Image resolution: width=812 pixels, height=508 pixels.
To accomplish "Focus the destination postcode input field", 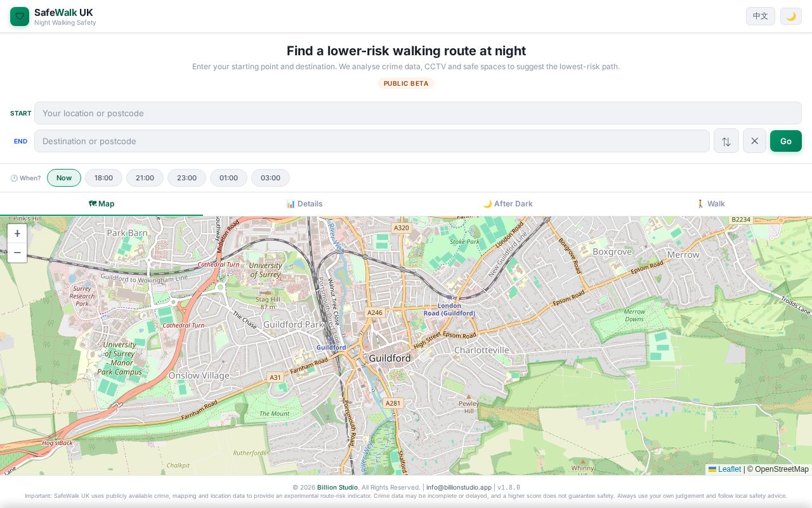I will 372,141.
